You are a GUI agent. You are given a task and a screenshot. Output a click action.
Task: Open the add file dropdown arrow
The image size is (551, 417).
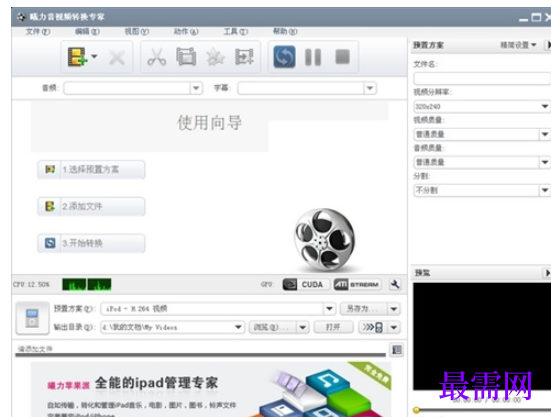click(94, 56)
